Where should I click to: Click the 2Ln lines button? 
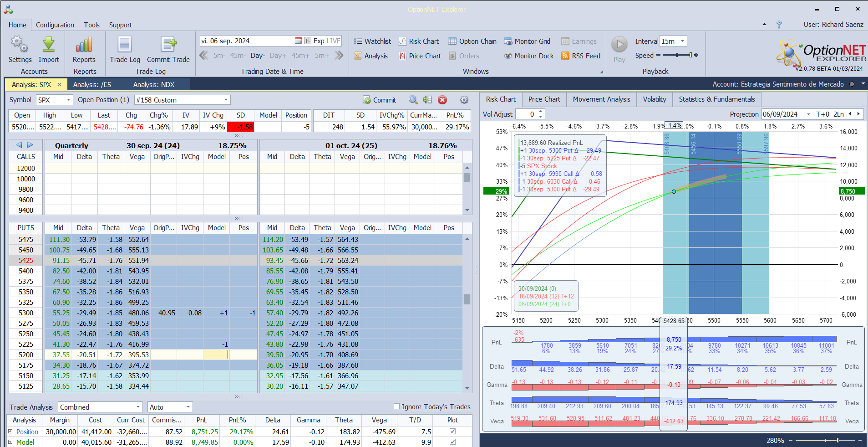pyautogui.click(x=839, y=114)
